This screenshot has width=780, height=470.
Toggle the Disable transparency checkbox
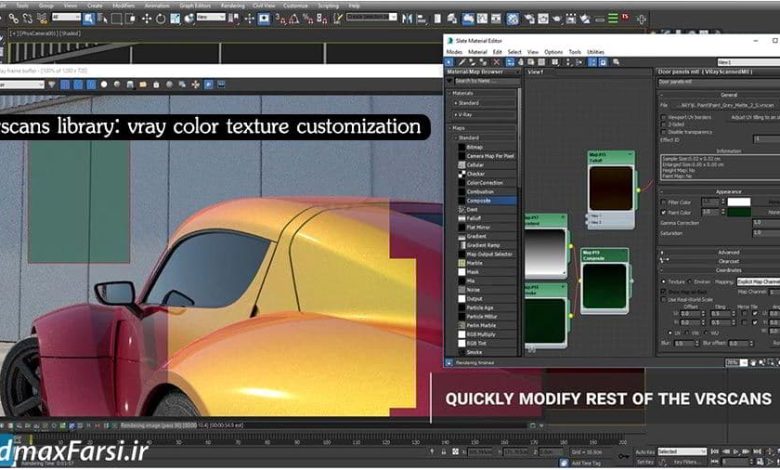(x=664, y=132)
